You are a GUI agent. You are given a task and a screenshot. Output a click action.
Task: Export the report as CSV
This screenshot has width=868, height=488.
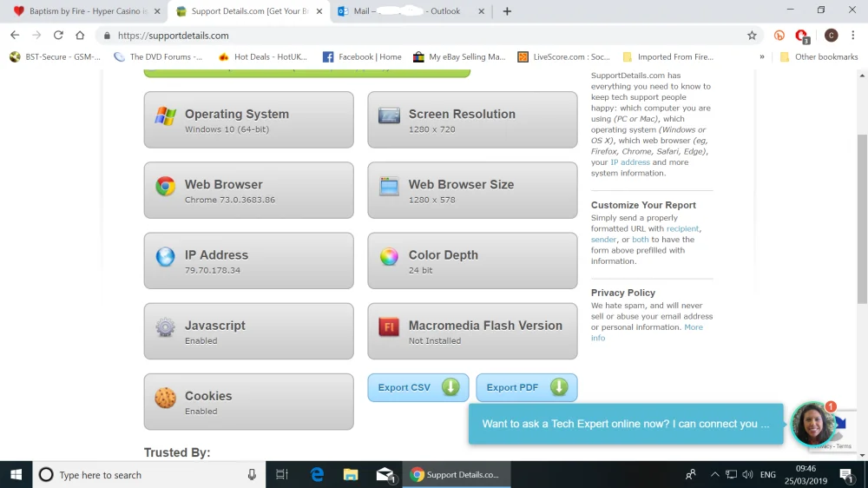point(418,387)
